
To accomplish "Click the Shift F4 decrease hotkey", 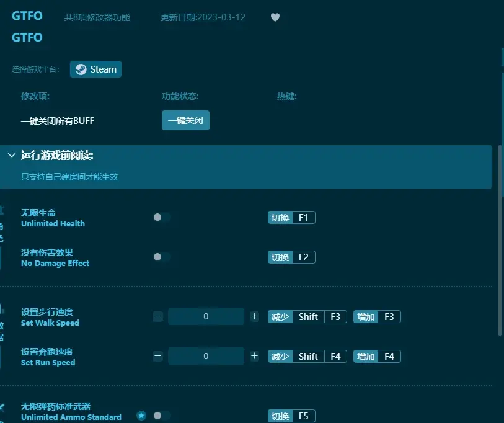I will tap(307, 357).
